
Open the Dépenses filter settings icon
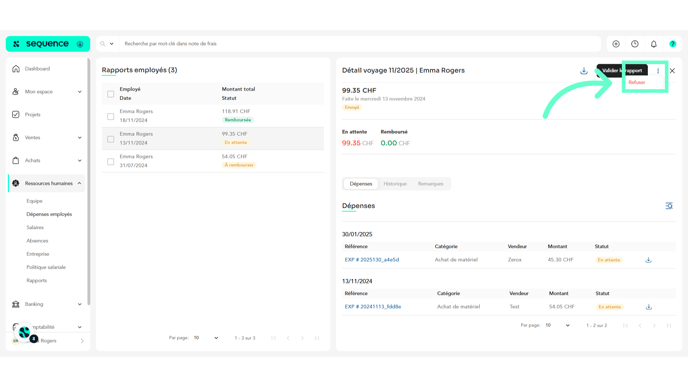669,206
